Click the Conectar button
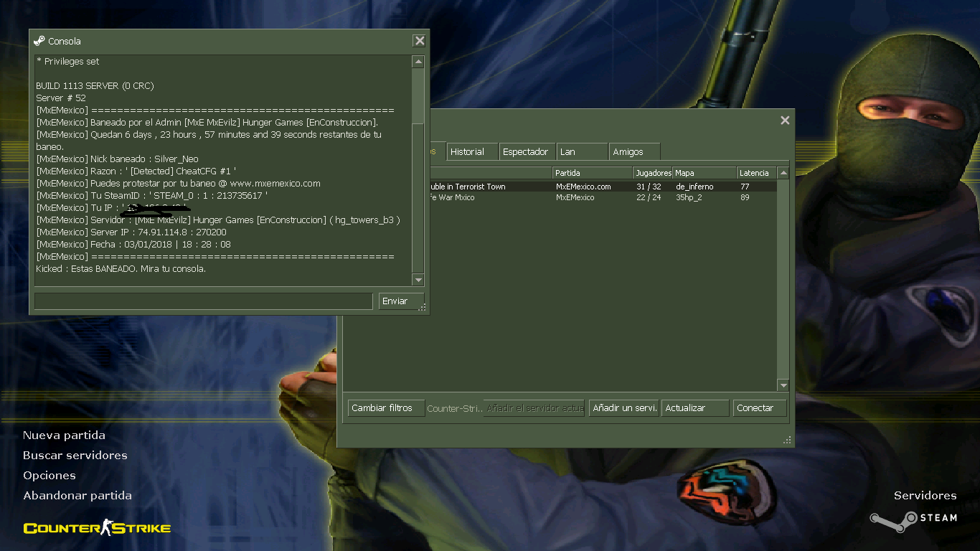 pyautogui.click(x=760, y=408)
